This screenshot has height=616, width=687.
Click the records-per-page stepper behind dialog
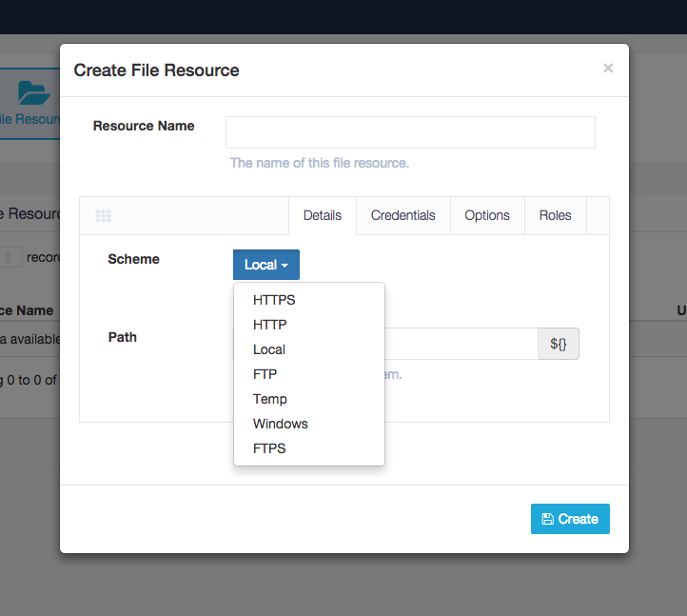10,257
